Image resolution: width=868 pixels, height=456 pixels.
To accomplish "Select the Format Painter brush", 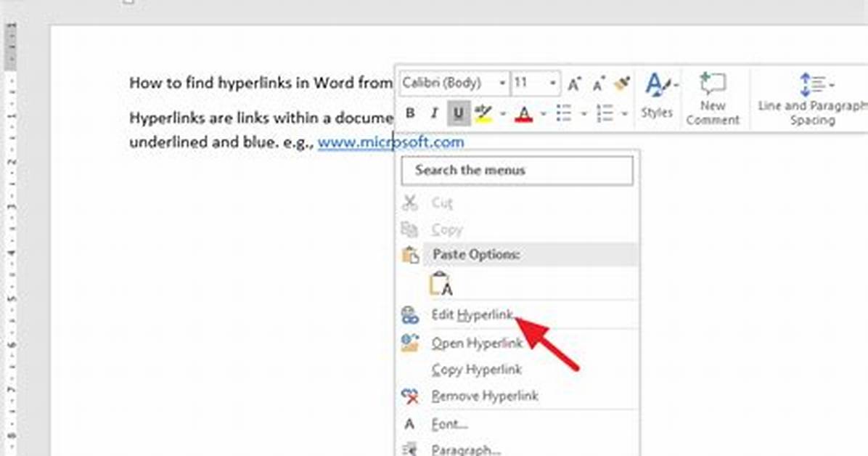I will tap(622, 84).
